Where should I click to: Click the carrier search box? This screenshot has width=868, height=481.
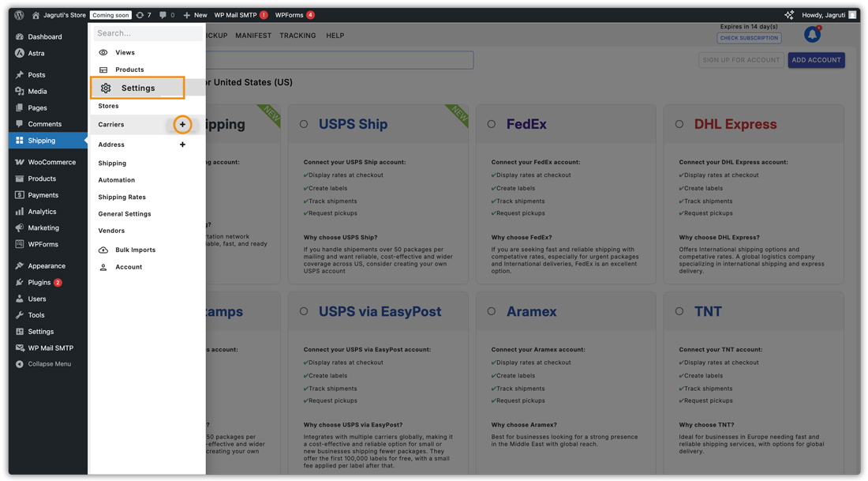tap(339, 60)
